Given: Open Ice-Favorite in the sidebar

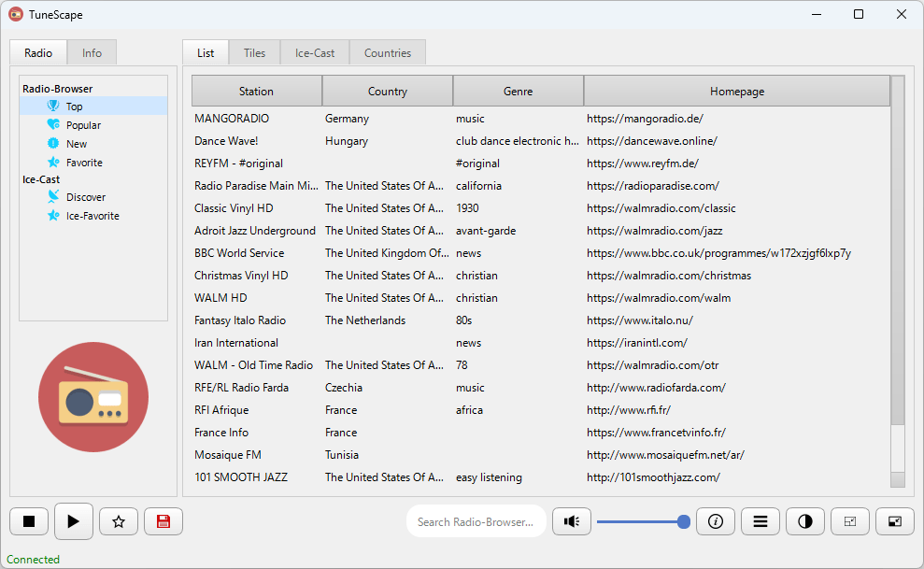Looking at the screenshot, I should pyautogui.click(x=92, y=216).
